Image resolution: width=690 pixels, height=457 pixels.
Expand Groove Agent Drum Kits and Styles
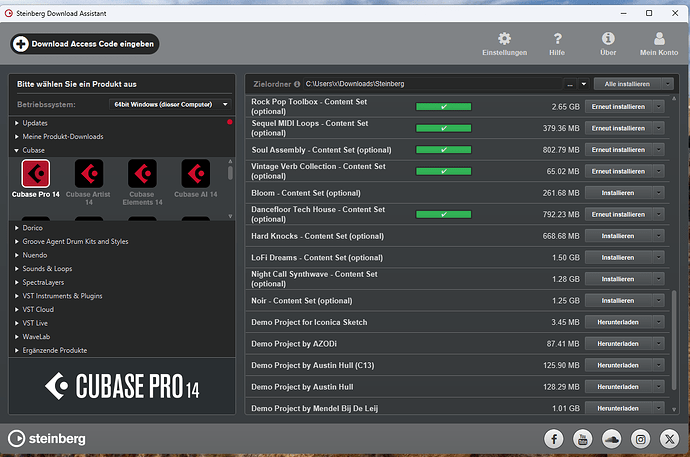pos(17,241)
